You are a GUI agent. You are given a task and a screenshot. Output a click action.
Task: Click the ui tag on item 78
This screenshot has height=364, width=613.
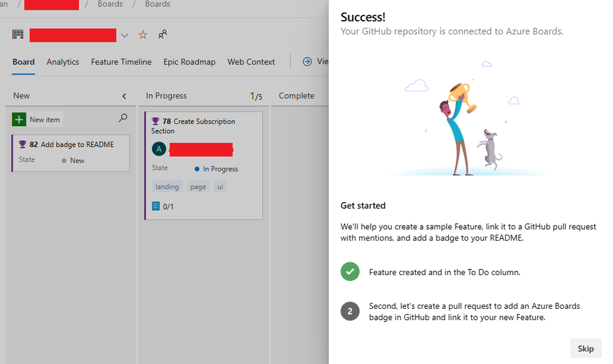[220, 187]
